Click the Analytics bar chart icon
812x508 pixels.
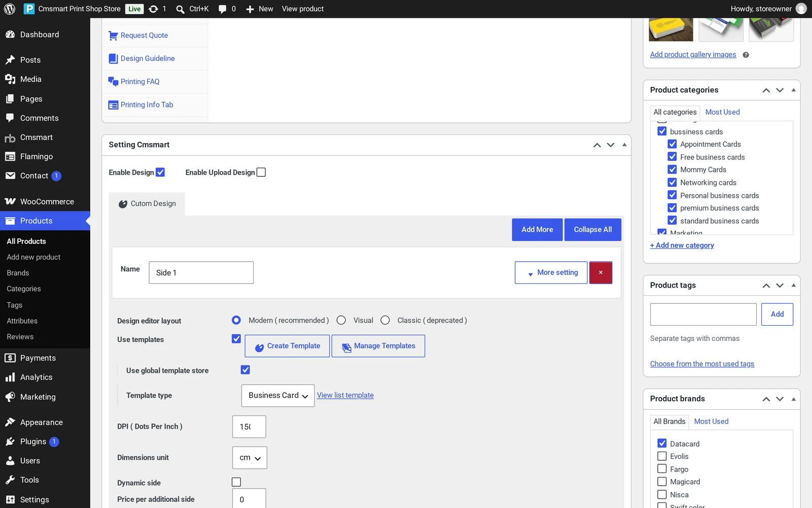pyautogui.click(x=10, y=377)
